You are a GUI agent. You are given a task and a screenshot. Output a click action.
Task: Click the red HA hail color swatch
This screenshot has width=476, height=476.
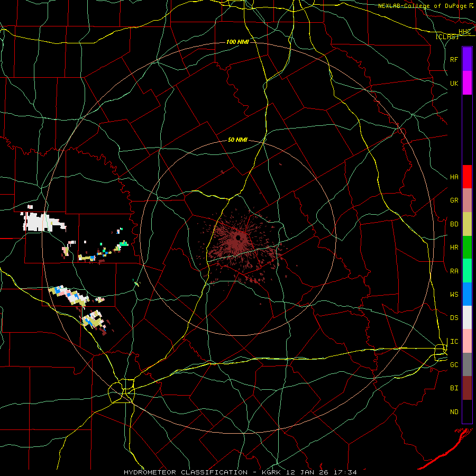467,177
